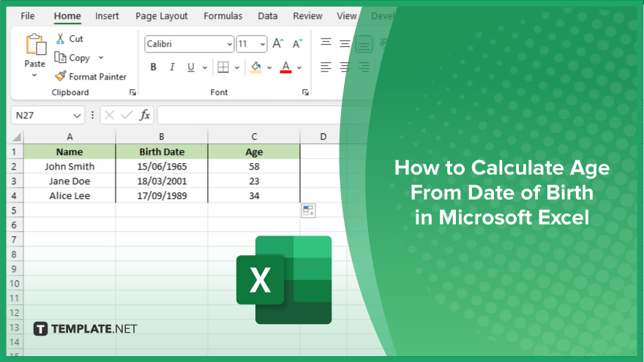This screenshot has width=644, height=362.
Task: Click the Format Painter text label
Action: (x=98, y=77)
